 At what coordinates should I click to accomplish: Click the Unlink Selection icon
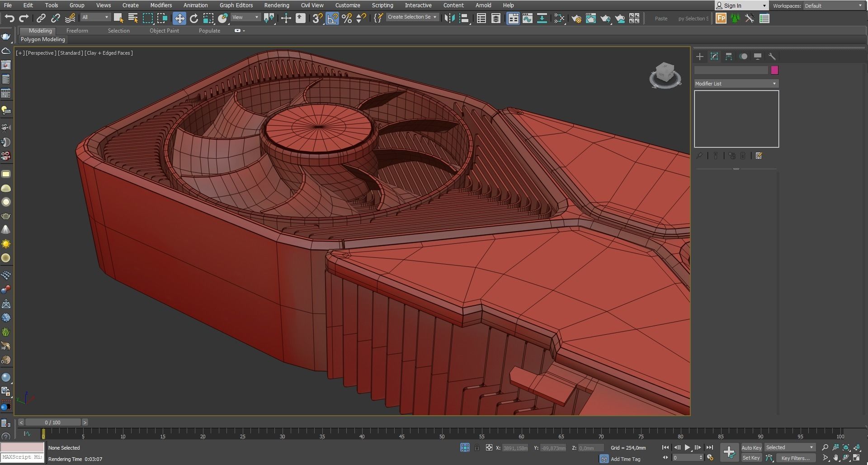coord(56,18)
